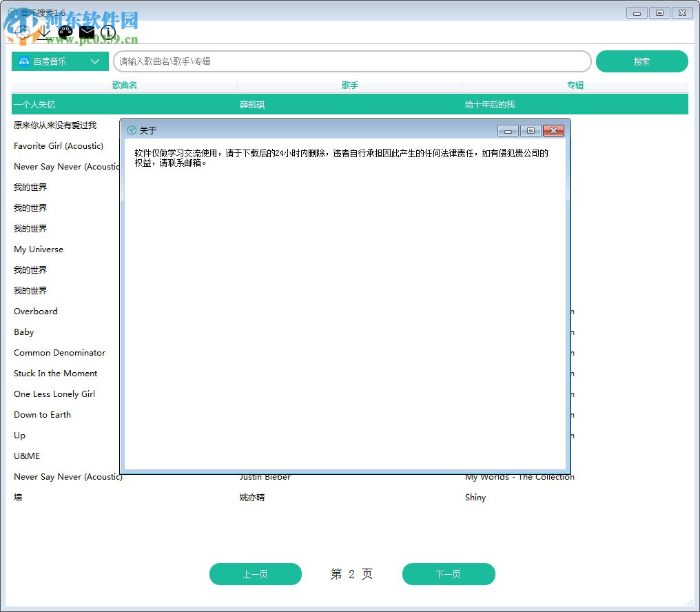The width and height of the screenshot is (700, 612).
Task: Click the app icon in the 关于 dialog title bar
Action: pyautogui.click(x=132, y=130)
